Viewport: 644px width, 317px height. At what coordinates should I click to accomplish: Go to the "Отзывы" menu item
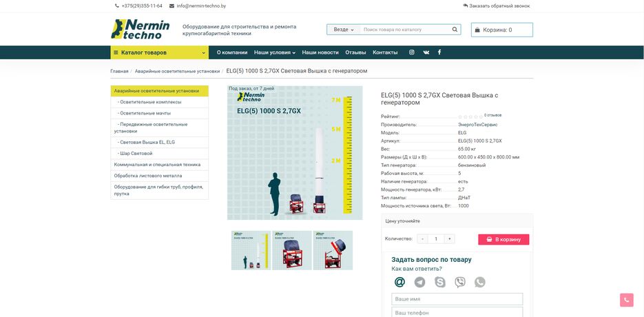point(355,52)
